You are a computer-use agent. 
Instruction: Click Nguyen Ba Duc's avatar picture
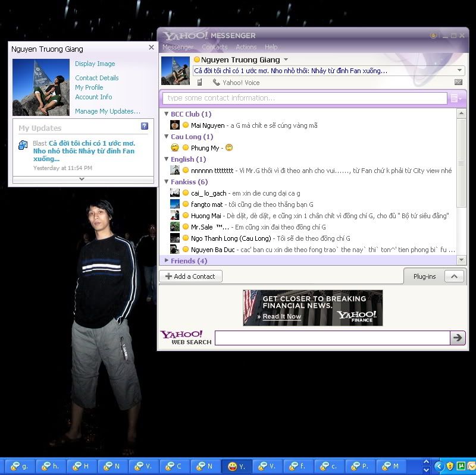coord(174,249)
